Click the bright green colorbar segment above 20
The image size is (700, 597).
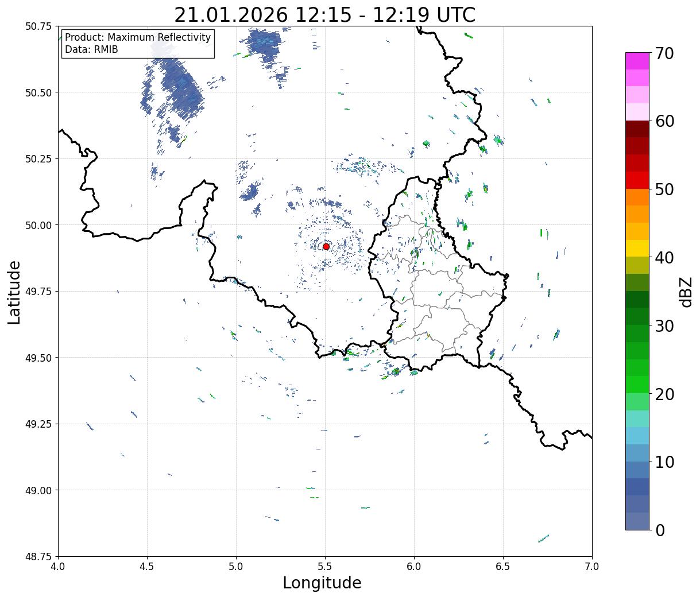pos(637,385)
